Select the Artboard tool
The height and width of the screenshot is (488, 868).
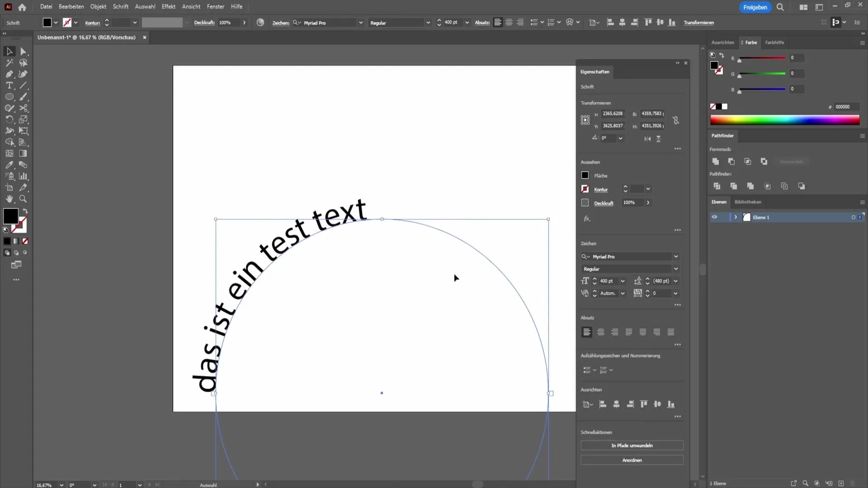9,188
